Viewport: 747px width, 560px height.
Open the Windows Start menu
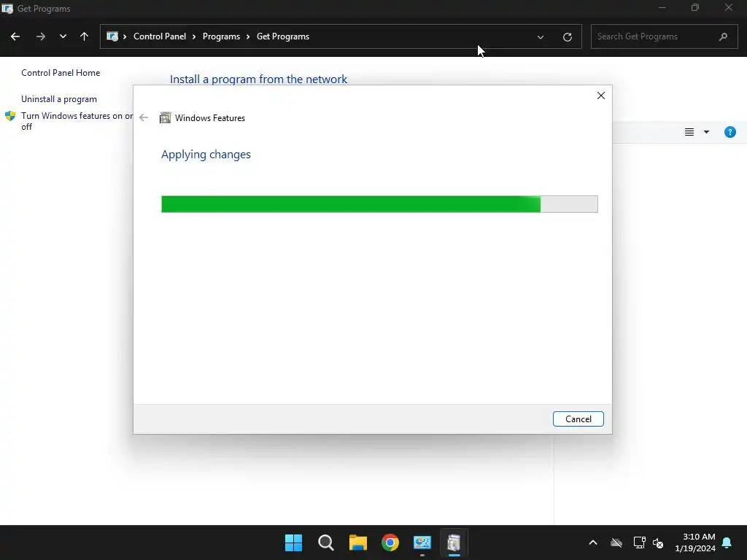[293, 542]
